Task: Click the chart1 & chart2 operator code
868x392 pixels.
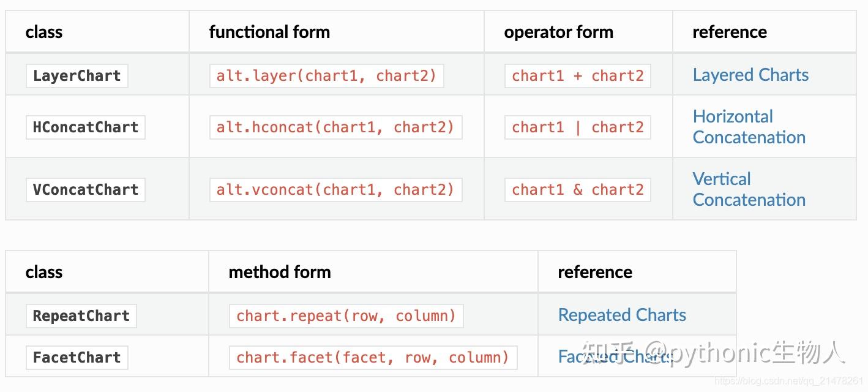Action: [577, 190]
